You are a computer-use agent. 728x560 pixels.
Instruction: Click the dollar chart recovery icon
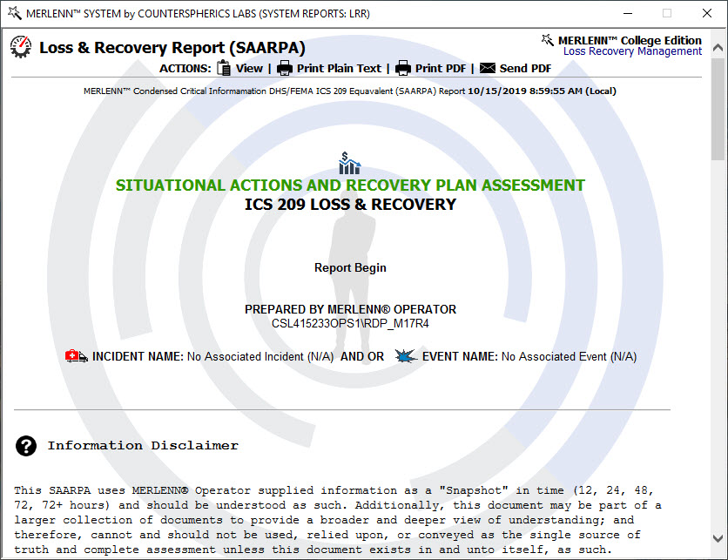pos(349,163)
